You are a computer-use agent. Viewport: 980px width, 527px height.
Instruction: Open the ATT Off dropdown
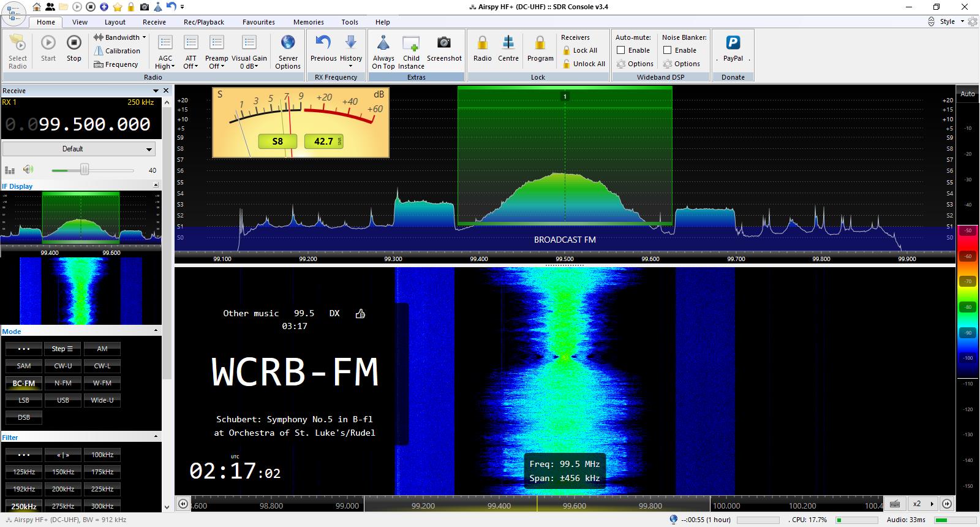point(191,51)
